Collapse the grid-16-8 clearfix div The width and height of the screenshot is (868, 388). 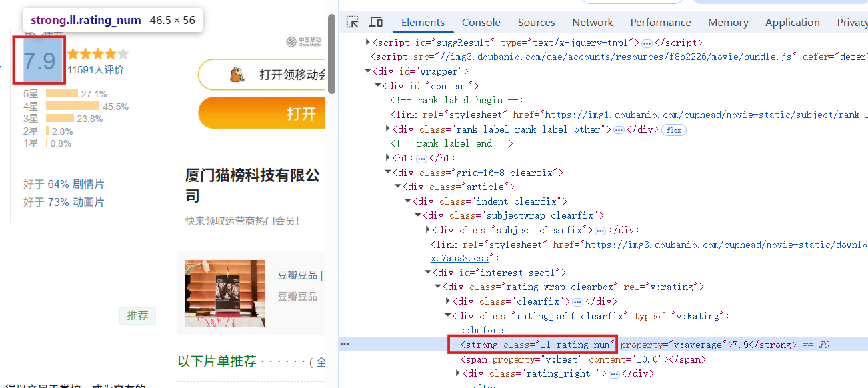[x=388, y=173]
